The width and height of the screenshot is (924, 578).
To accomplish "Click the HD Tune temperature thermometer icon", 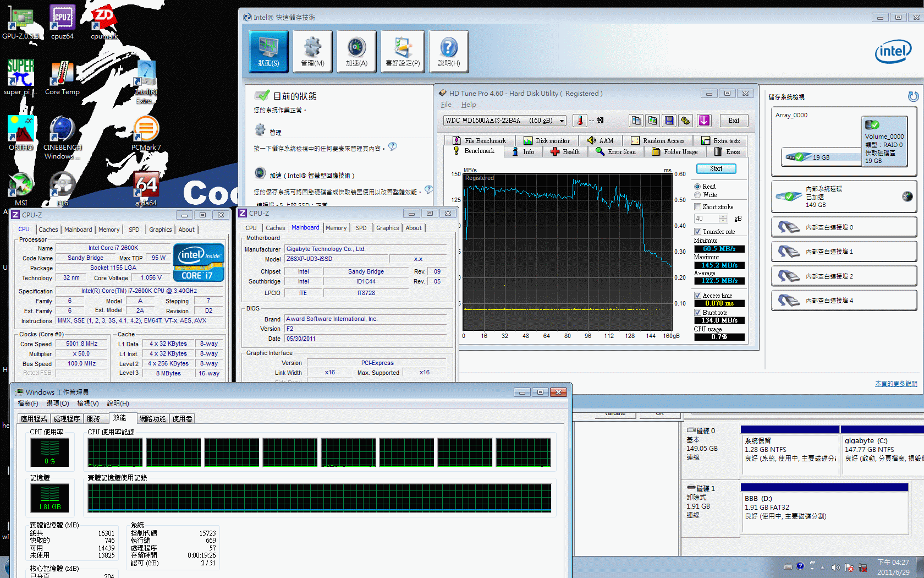I will pyautogui.click(x=580, y=121).
